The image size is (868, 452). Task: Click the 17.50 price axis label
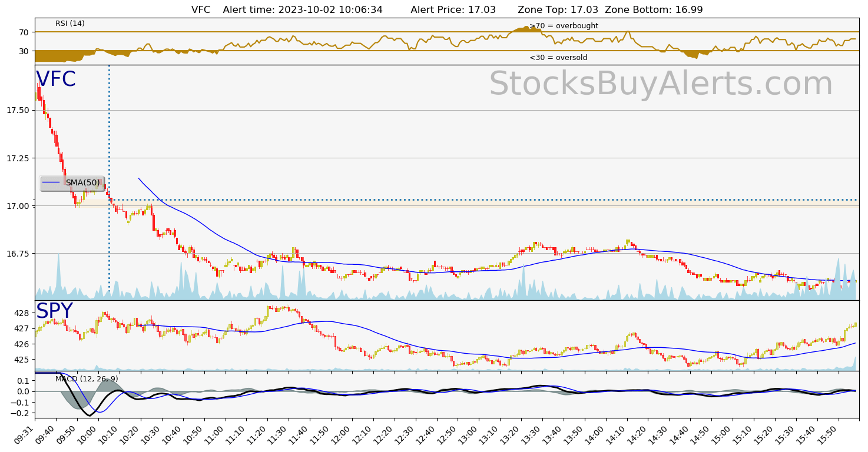click(18, 111)
